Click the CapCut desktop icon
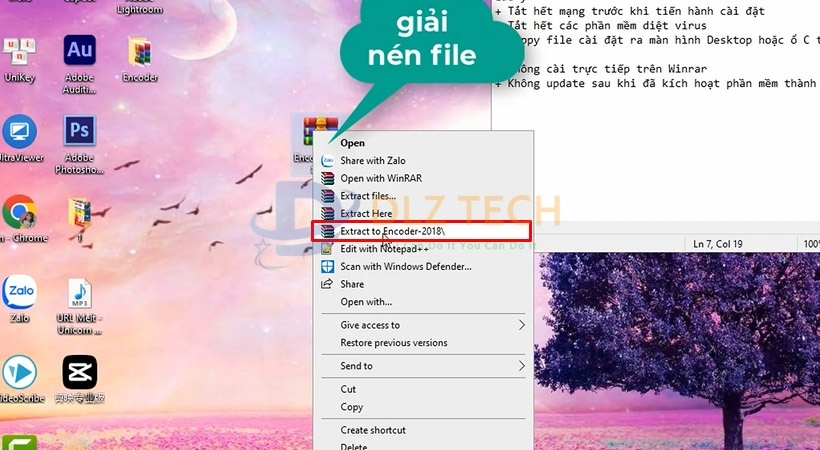Screen dimensions: 820x450 click(79, 373)
